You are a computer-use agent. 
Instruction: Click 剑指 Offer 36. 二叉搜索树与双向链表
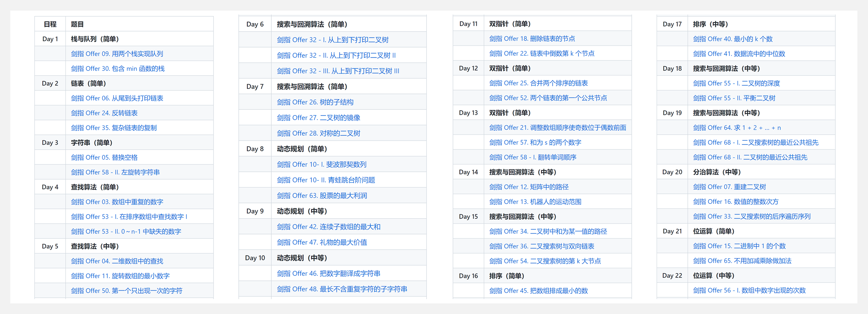pyautogui.click(x=541, y=246)
